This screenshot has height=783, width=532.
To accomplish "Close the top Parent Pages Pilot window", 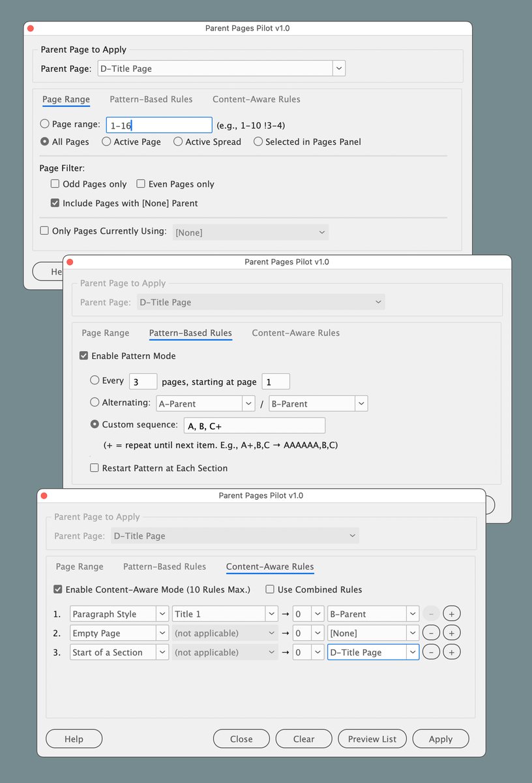I will coord(31,28).
